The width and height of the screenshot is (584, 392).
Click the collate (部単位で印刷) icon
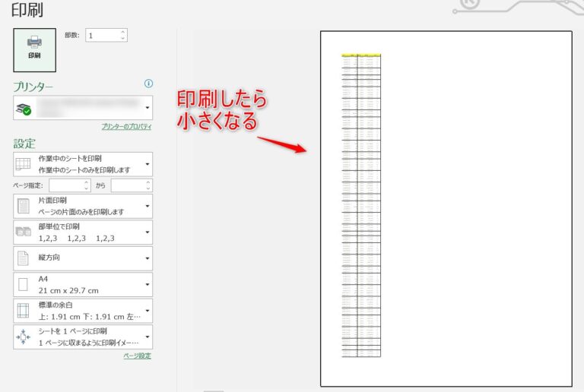click(23, 232)
